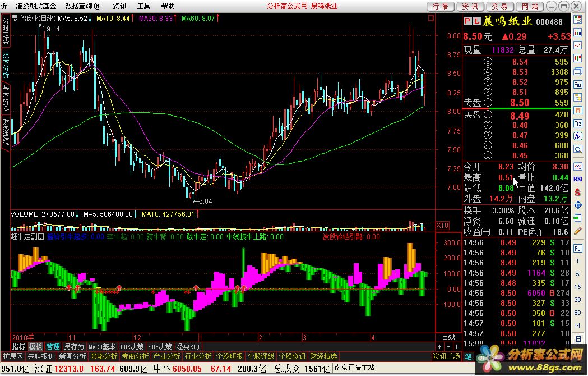This screenshot has width=588, height=376.
Task: Open the formula f(x) icon
Action: 578,137
